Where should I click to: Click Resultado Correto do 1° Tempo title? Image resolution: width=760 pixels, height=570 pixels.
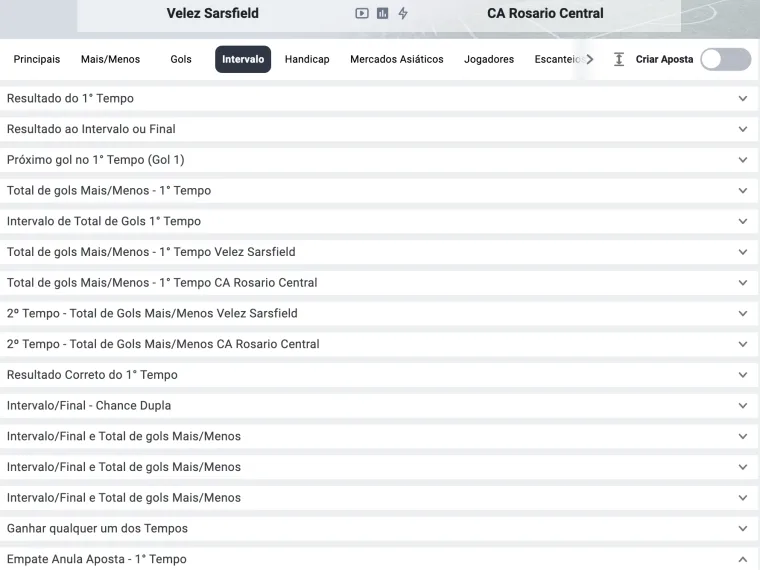[92, 375]
